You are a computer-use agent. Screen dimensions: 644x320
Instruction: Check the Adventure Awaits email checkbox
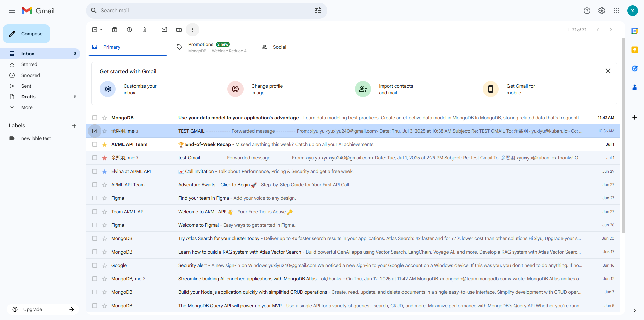tap(95, 185)
